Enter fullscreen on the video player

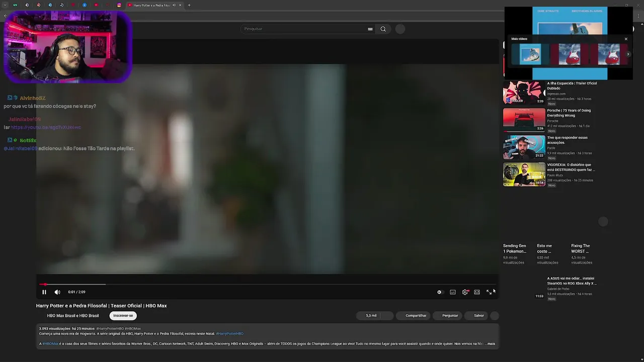click(489, 292)
